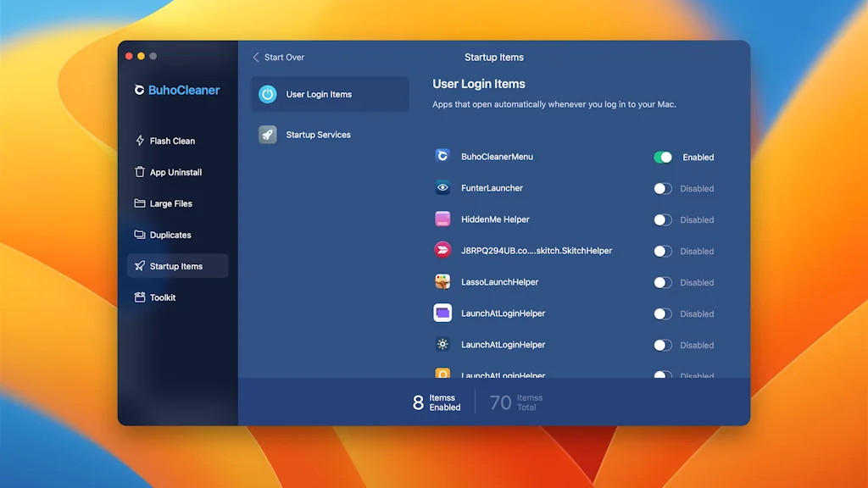Select the User Login Items tab
868x488 pixels.
(x=329, y=95)
